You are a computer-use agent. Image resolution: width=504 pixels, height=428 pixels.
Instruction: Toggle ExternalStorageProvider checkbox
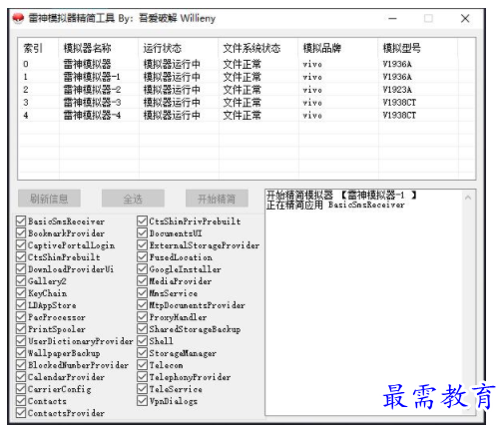142,245
